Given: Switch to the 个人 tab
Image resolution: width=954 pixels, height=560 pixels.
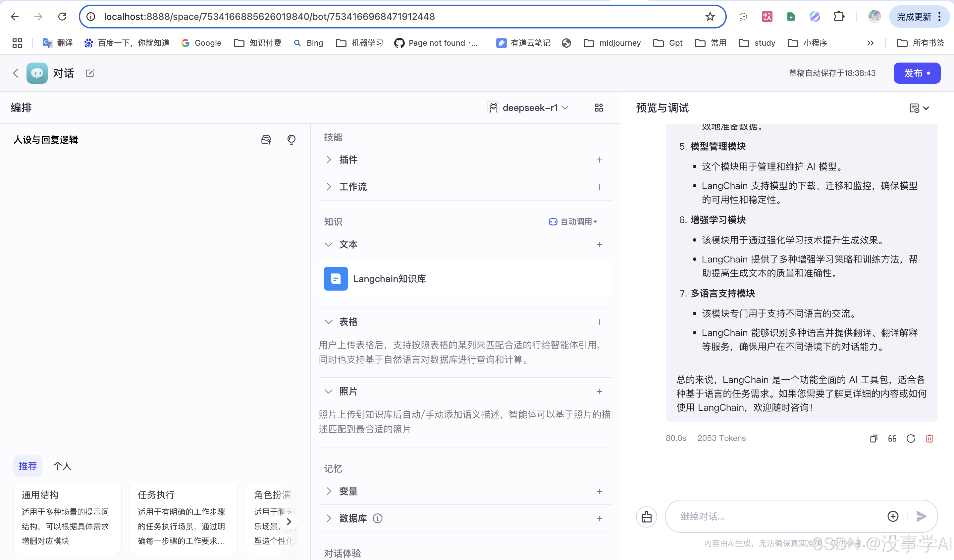Looking at the screenshot, I should (62, 466).
